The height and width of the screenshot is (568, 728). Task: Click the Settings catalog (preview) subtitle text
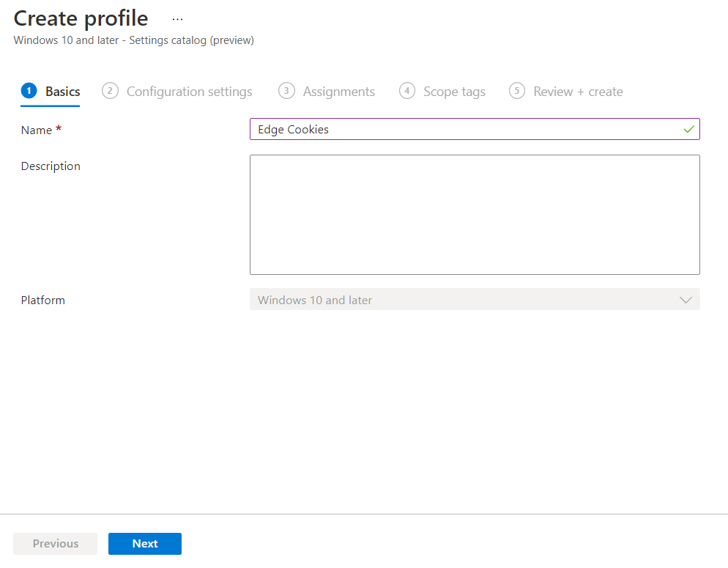pos(191,40)
